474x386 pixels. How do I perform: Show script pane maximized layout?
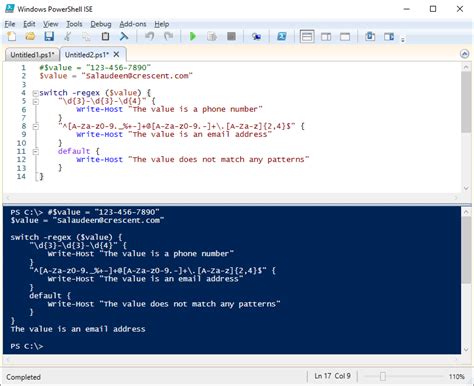345,36
